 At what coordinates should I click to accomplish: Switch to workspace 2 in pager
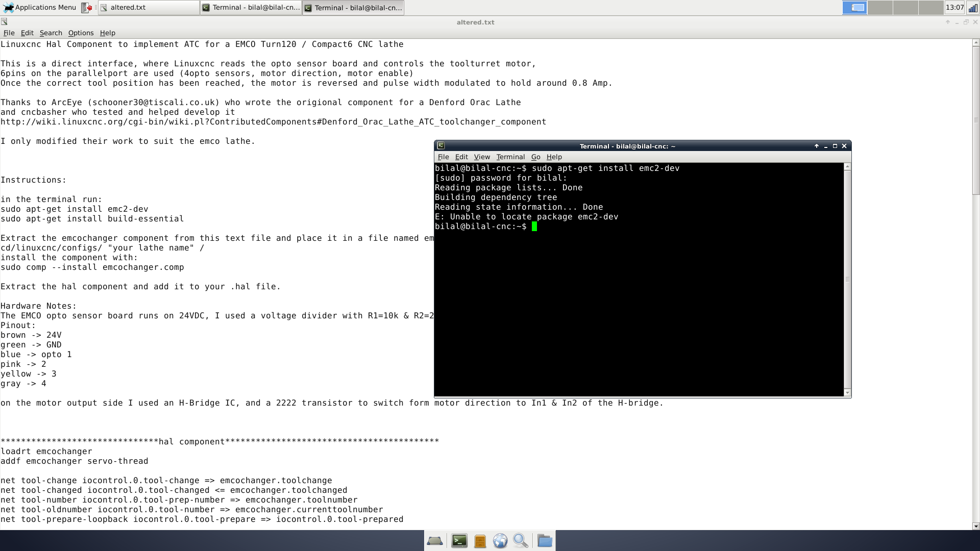pyautogui.click(x=880, y=8)
